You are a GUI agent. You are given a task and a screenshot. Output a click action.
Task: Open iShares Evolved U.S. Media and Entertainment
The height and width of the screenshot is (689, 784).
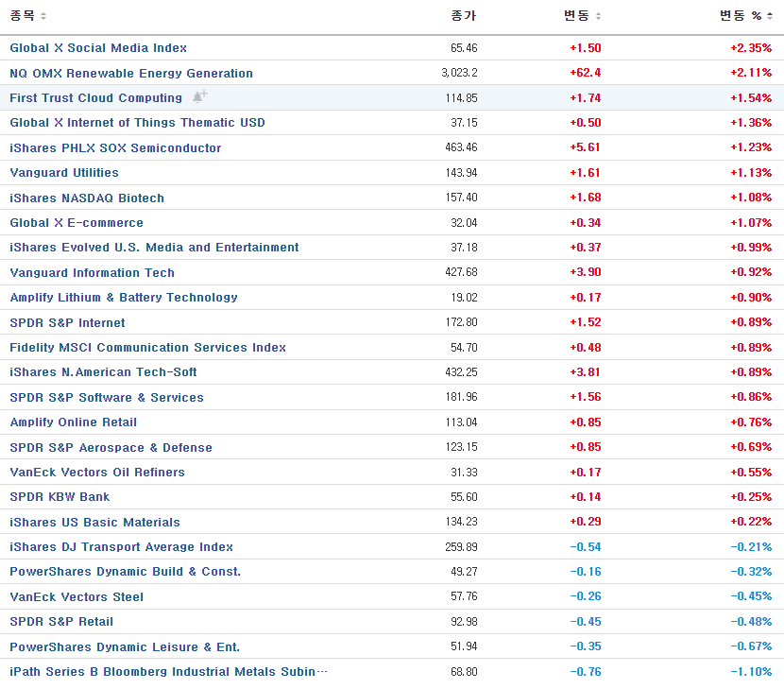[x=155, y=248]
